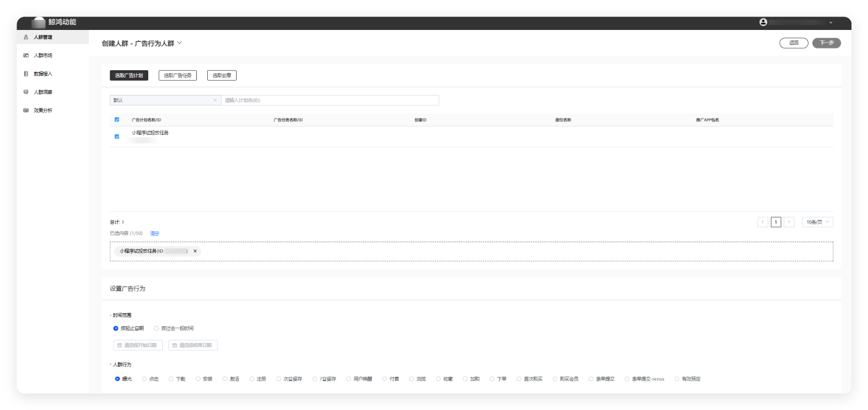Image resolution: width=868 pixels, height=410 pixels.
Task: Focus the 请输入计划名(ID) search field
Action: pos(330,100)
